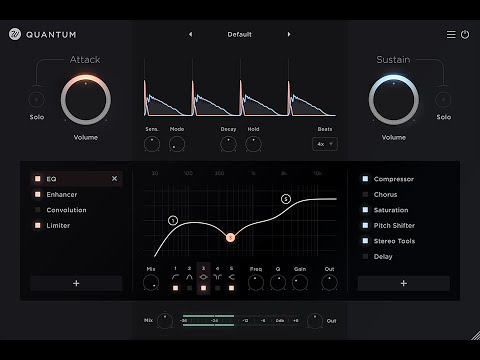Remove the EQ module with X
The width and height of the screenshot is (480, 360).
pyautogui.click(x=114, y=179)
